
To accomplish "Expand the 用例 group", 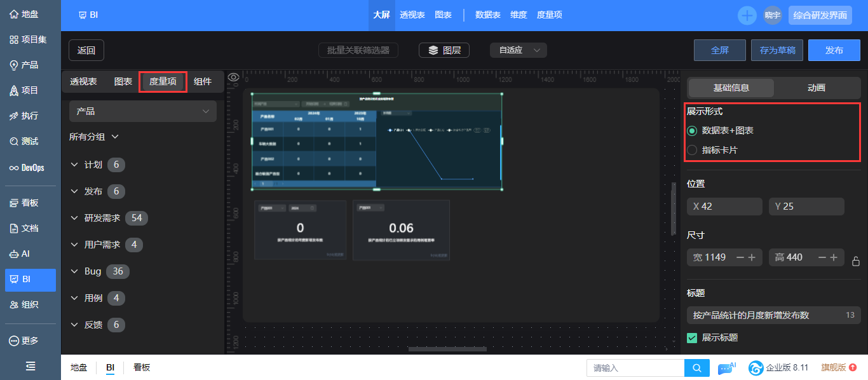I will (x=98, y=298).
